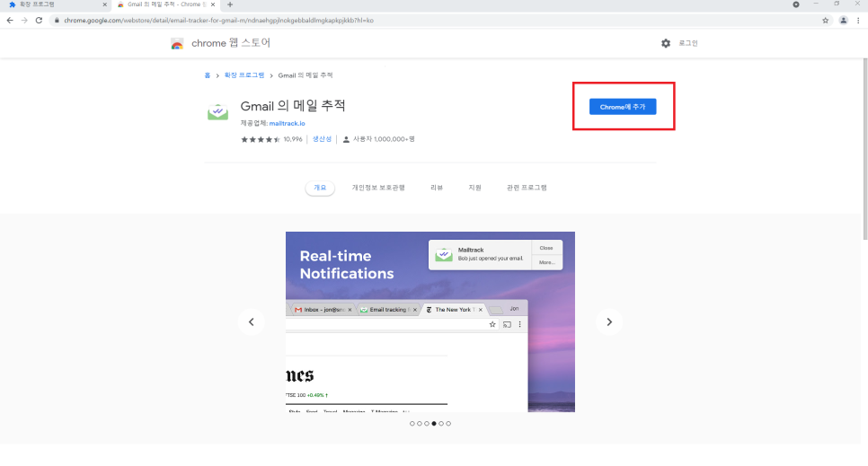Click the star rating with 10,996 reviews
This screenshot has width=868, height=466.
point(271,139)
